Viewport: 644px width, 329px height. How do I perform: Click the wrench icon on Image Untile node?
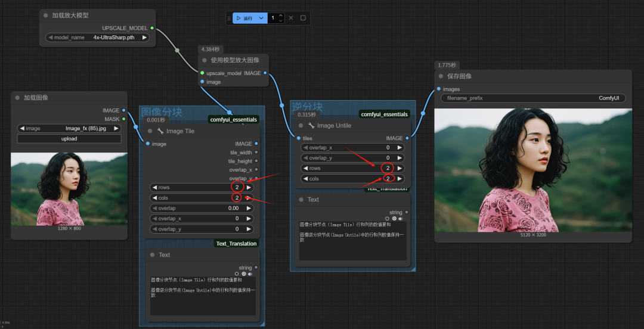(311, 126)
